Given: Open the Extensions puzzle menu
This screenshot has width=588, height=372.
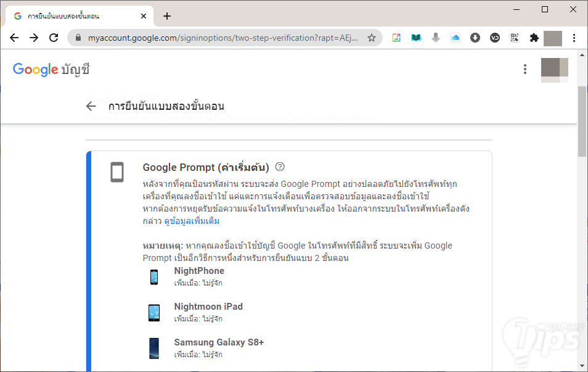Looking at the screenshot, I should point(534,38).
